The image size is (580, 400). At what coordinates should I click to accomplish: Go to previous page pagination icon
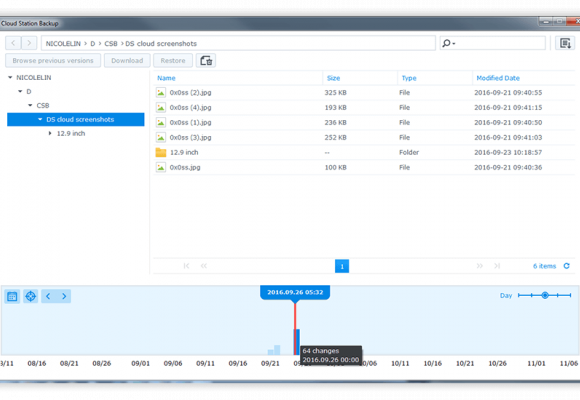tap(204, 266)
